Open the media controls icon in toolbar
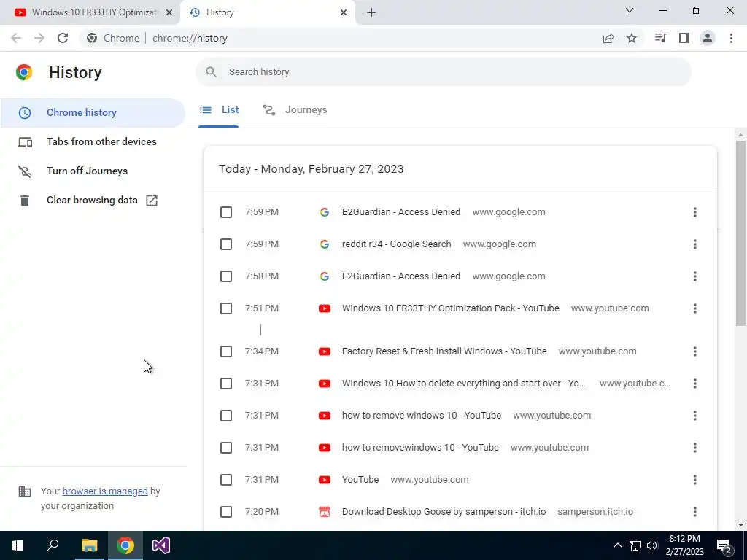 pyautogui.click(x=660, y=38)
